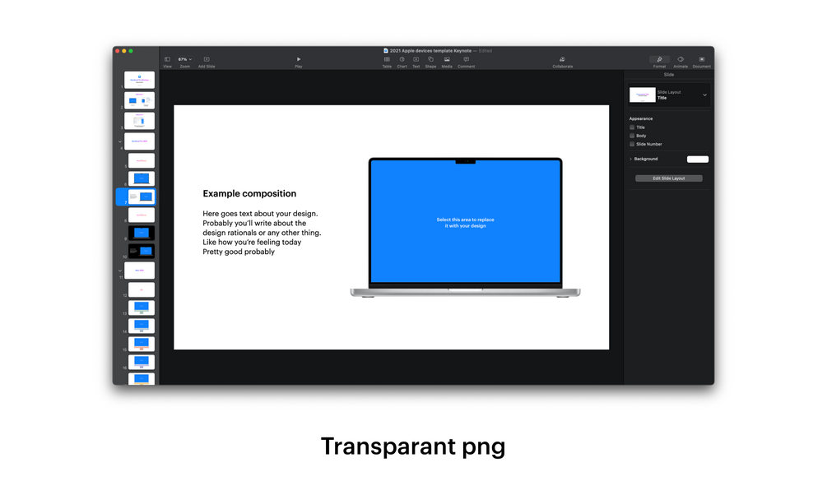Select slide 2 thumbnail in navigator
Screen dimensions: 827x504
[x=139, y=100]
